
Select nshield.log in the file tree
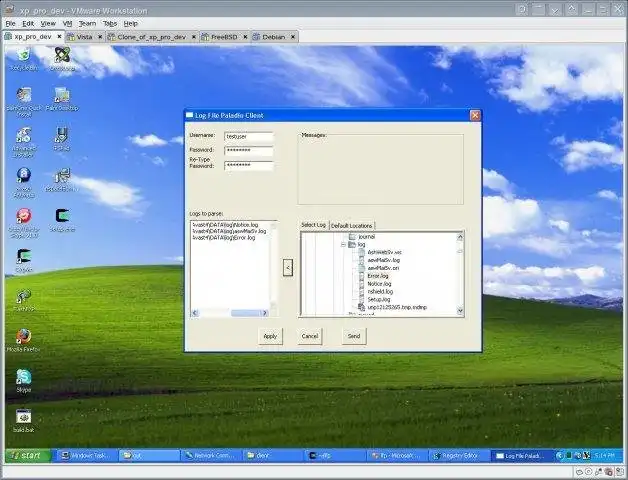point(380,292)
